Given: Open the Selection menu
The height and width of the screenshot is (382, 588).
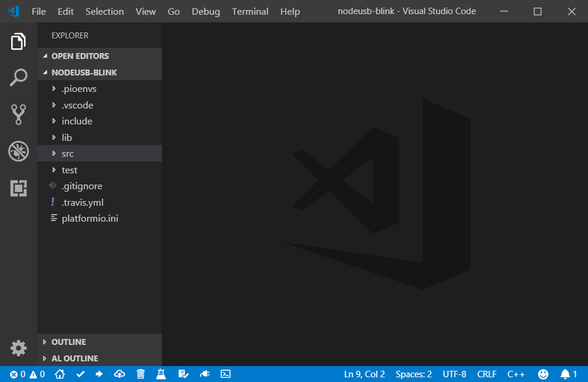Looking at the screenshot, I should [x=105, y=12].
